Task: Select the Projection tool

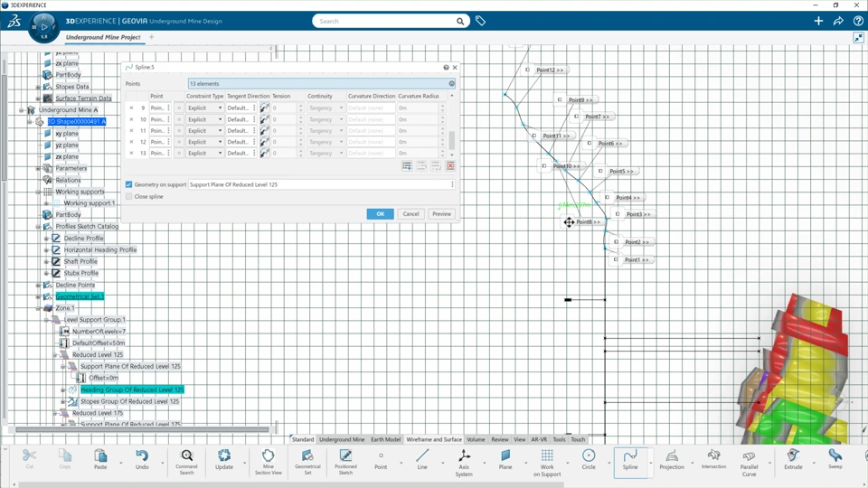Action: click(672, 460)
